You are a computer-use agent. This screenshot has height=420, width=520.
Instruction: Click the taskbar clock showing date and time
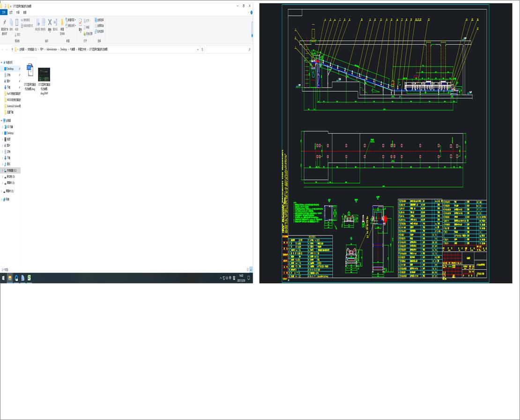tap(241, 278)
